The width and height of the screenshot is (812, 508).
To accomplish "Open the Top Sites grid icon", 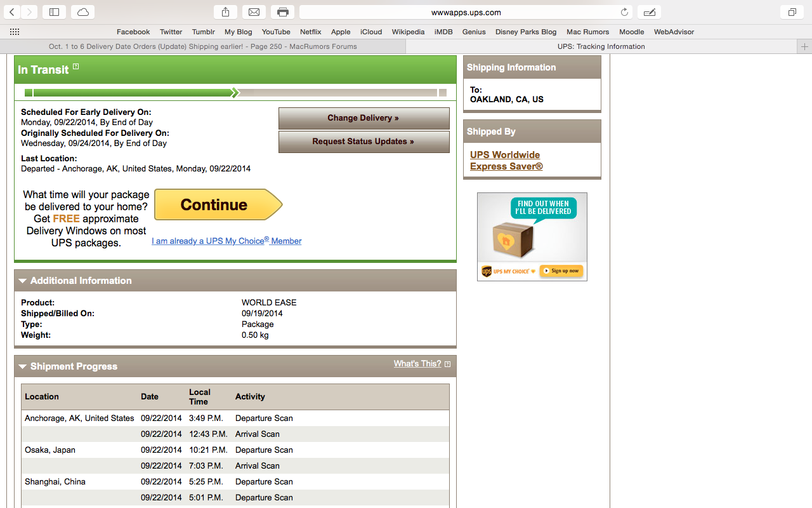I will coord(15,32).
